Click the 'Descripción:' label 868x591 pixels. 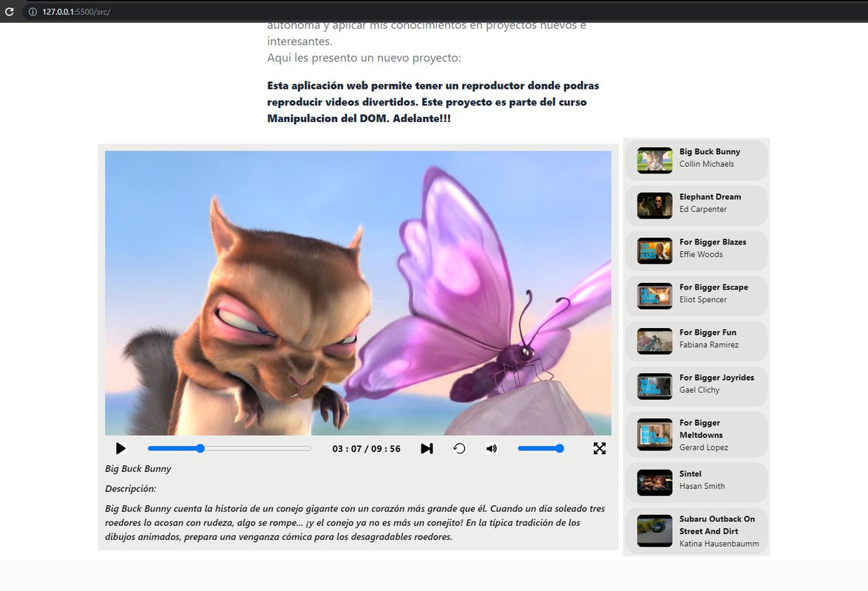coord(131,488)
